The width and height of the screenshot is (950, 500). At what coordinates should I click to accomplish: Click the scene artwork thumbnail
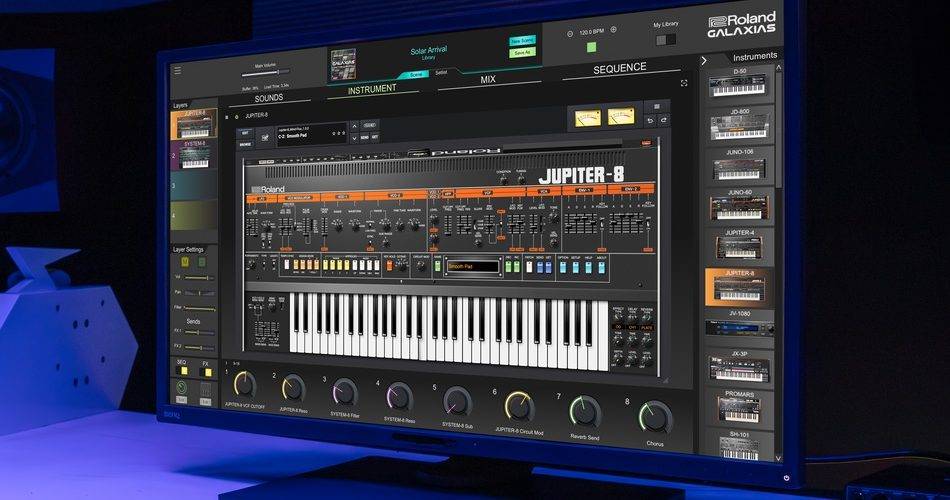[x=343, y=64]
